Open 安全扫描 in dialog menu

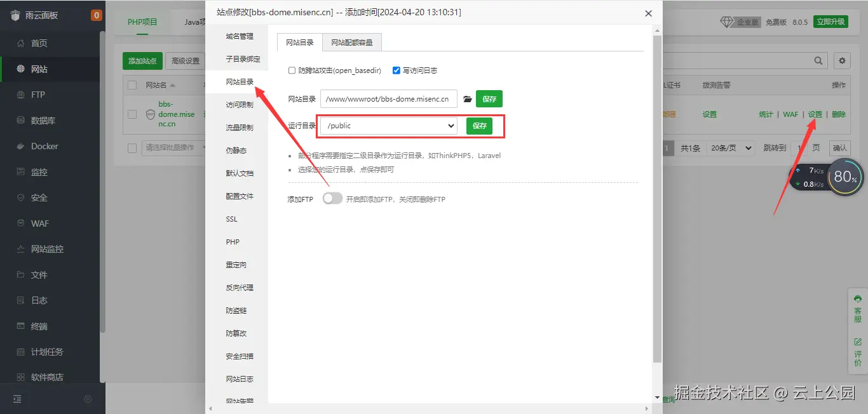240,356
